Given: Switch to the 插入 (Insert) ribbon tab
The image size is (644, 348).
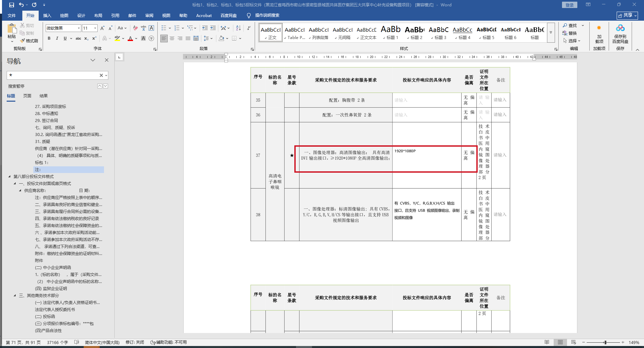Looking at the screenshot, I should click(x=47, y=16).
